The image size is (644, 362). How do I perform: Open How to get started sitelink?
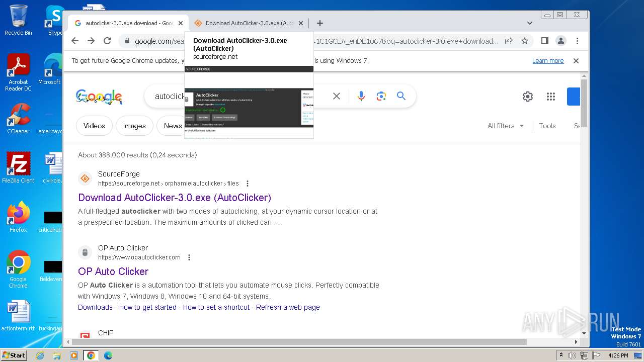pos(148,307)
